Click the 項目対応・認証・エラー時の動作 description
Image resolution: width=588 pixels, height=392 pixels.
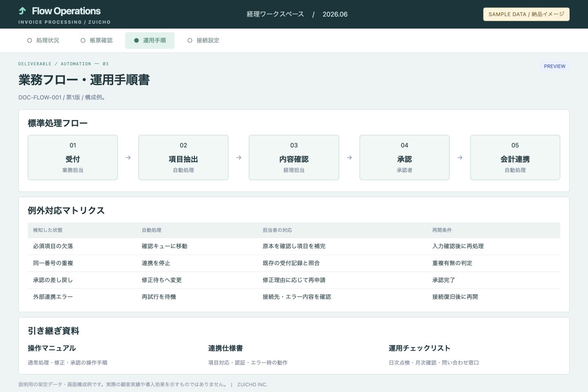pyautogui.click(x=248, y=363)
